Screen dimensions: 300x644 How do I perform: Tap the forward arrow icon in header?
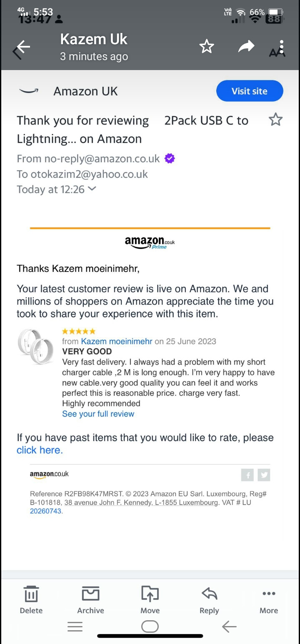tap(246, 47)
